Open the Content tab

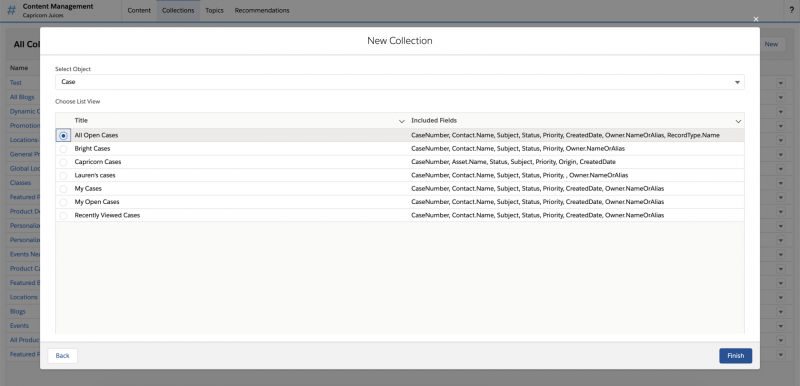click(x=139, y=10)
